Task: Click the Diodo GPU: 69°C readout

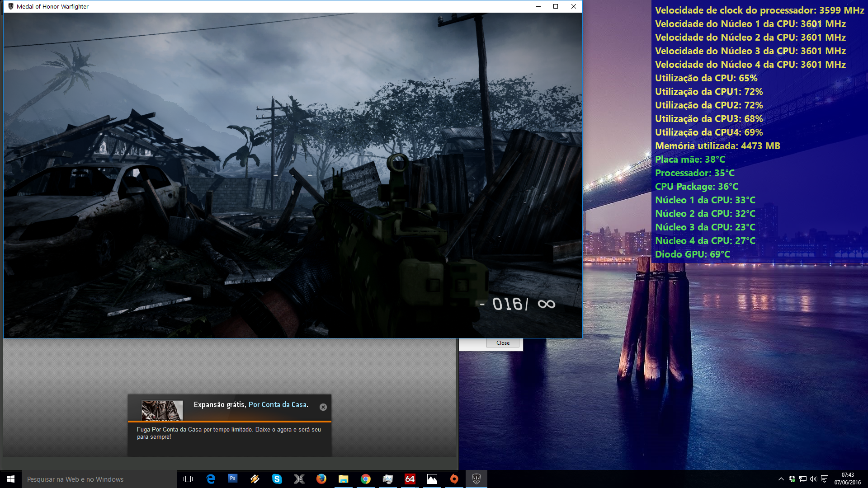Action: point(693,254)
